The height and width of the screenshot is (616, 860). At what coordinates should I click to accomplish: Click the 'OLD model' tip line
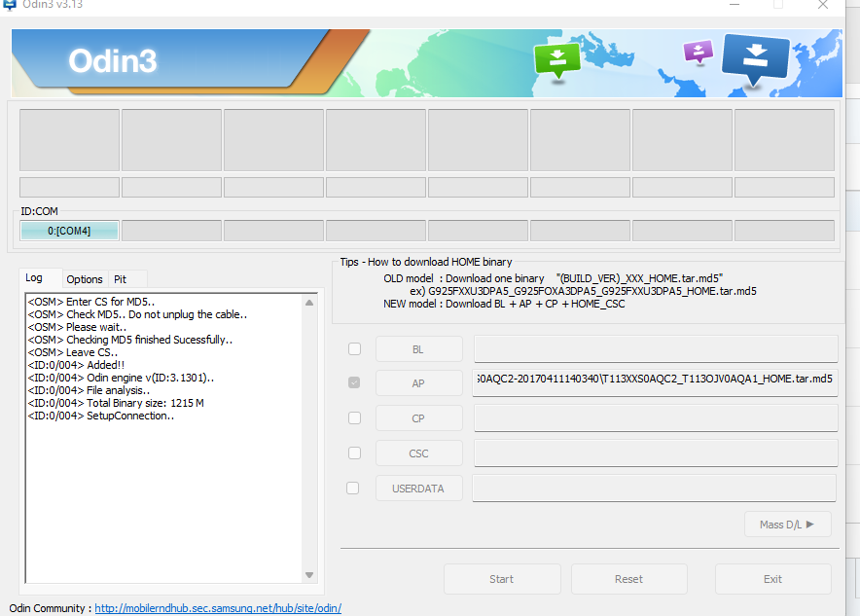coord(553,278)
